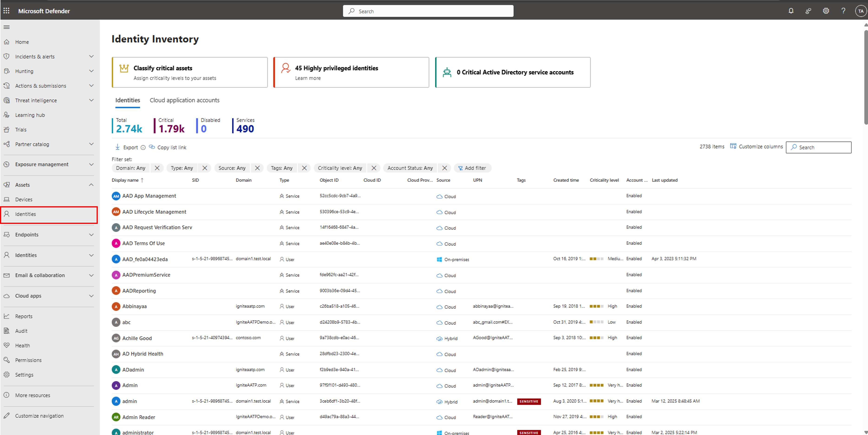
Task: Click the Copy list link icon
Action: pos(152,147)
